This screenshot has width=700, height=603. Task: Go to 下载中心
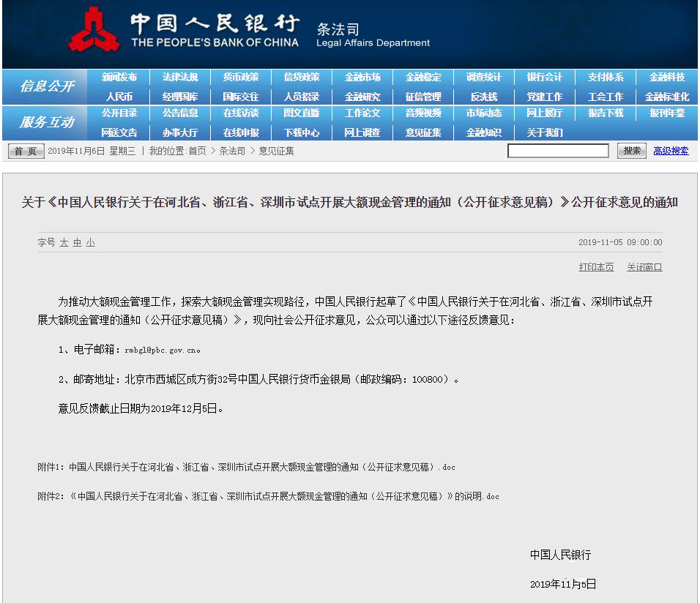tap(302, 132)
